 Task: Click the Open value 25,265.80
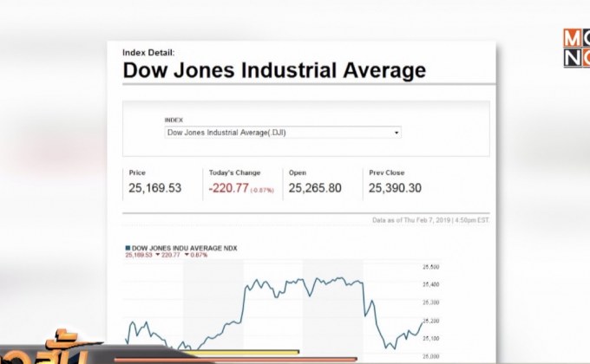pyautogui.click(x=315, y=188)
